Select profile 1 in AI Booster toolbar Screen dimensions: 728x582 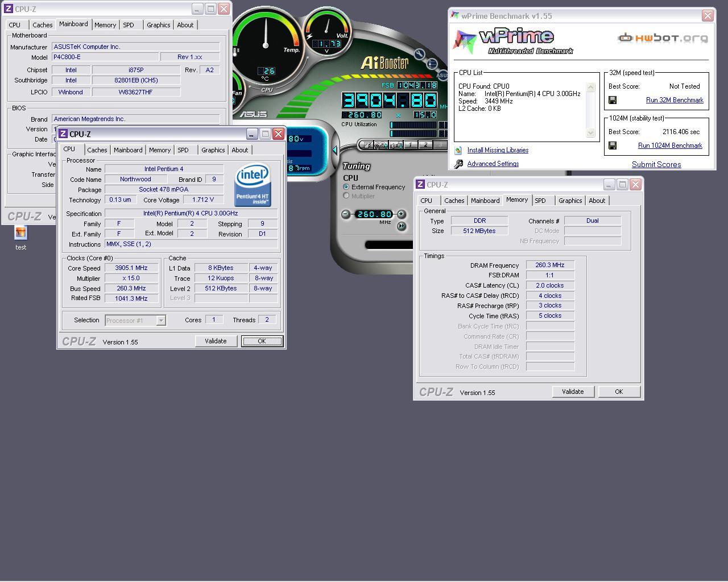coord(410,145)
